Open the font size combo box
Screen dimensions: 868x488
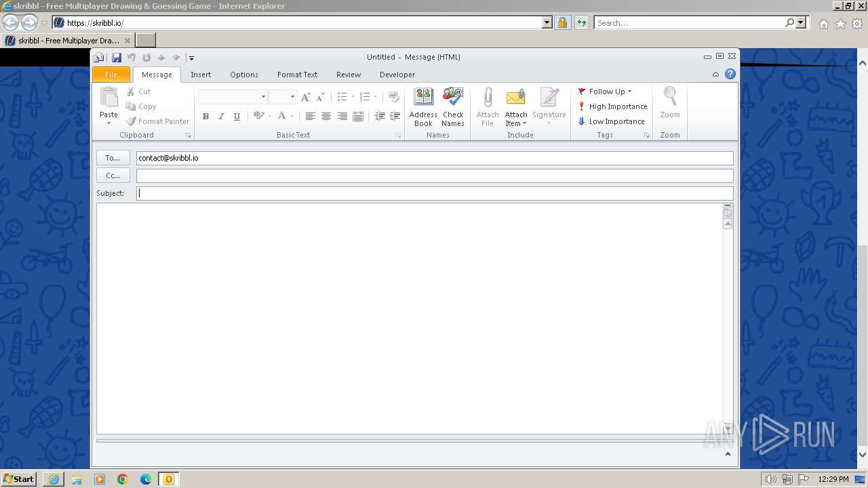tap(283, 97)
